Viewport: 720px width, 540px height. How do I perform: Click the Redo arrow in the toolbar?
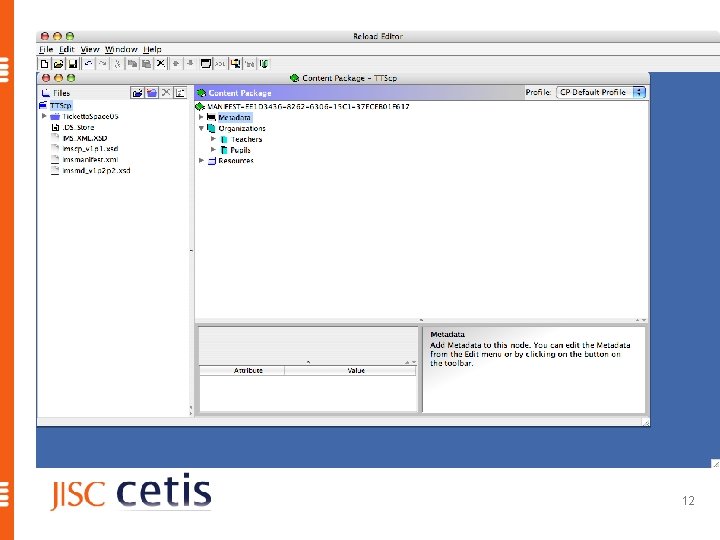coord(102,64)
